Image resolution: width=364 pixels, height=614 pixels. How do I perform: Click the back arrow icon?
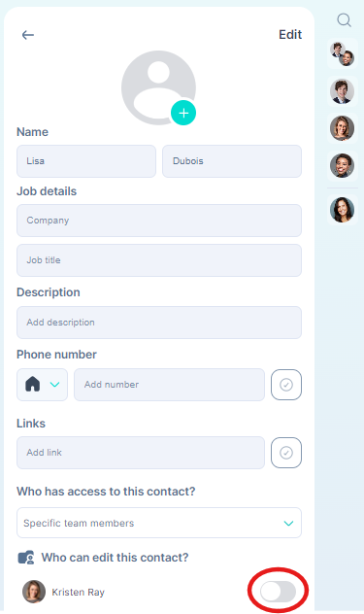click(28, 35)
